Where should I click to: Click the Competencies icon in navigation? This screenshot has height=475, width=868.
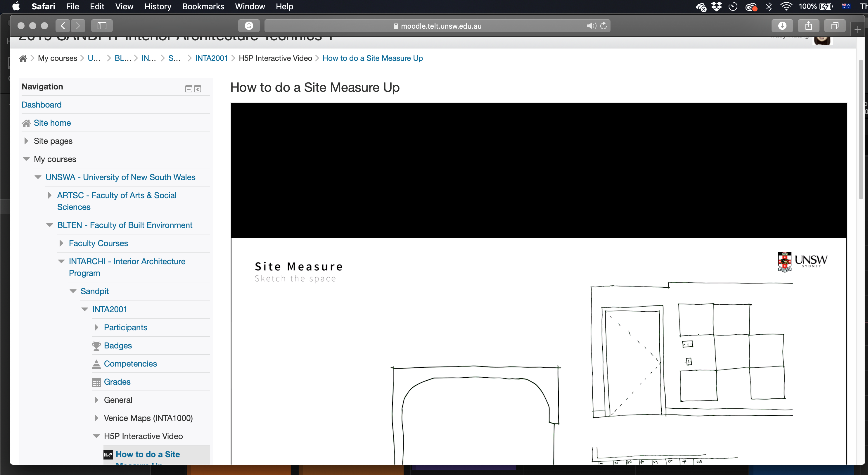click(96, 364)
